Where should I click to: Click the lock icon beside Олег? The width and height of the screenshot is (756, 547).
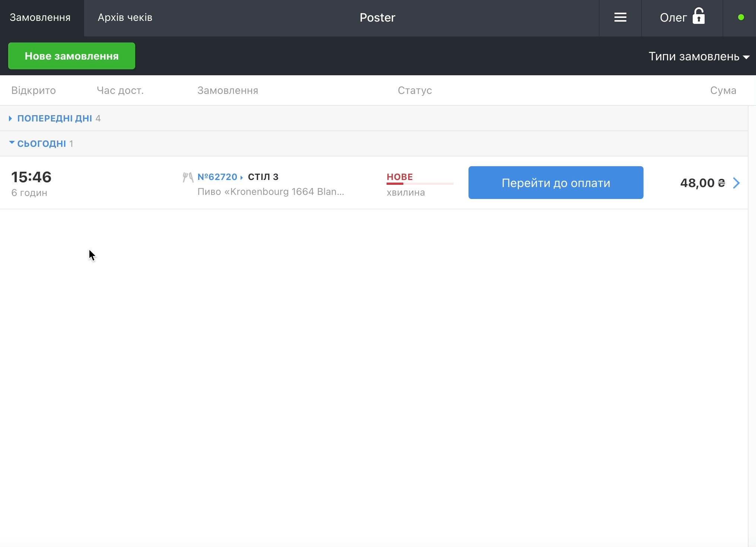tap(698, 16)
